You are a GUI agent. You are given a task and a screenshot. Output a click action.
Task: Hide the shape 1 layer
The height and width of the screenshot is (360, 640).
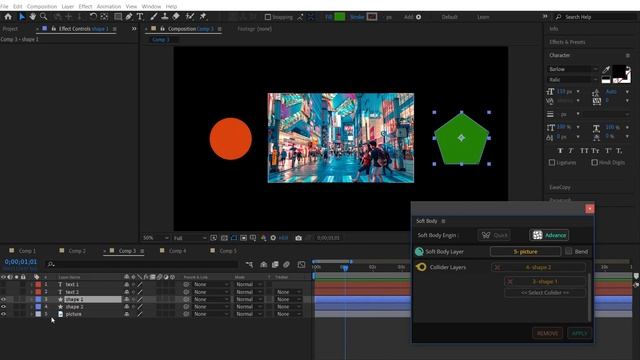click(x=4, y=299)
